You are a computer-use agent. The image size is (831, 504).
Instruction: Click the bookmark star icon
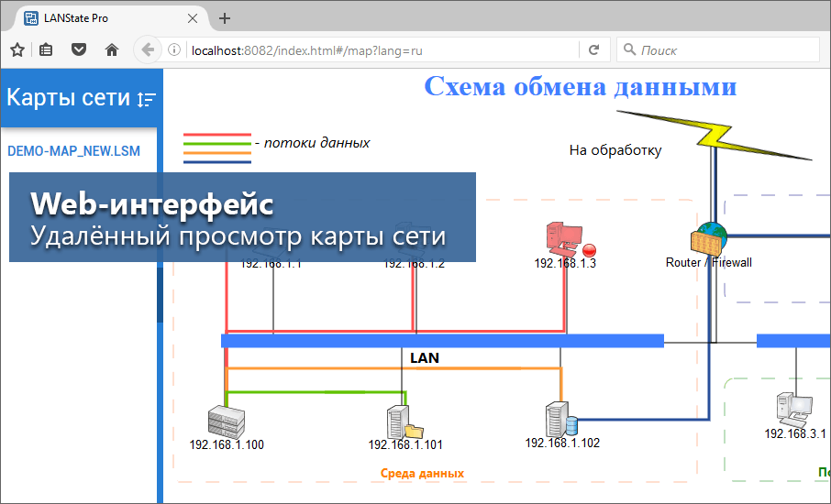[17, 50]
